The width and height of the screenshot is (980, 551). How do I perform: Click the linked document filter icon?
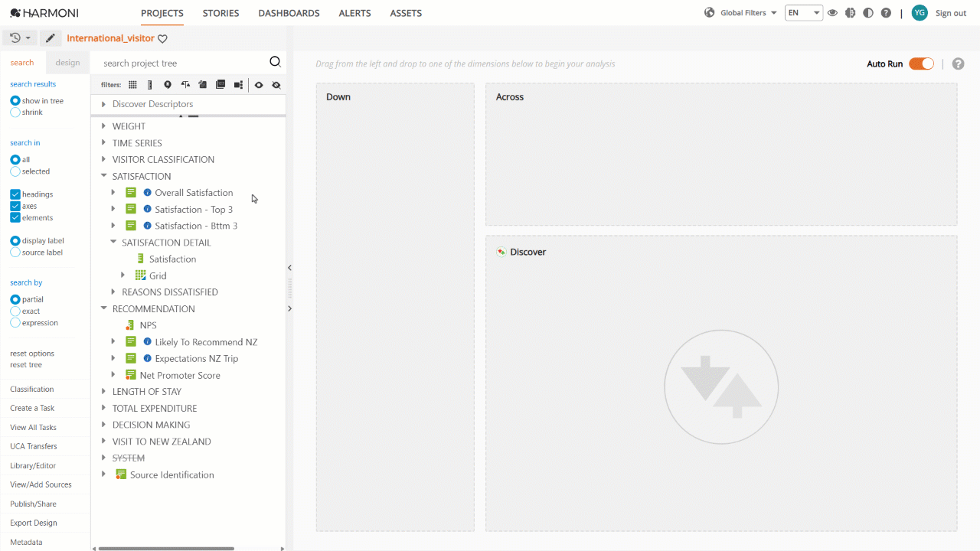pos(203,85)
